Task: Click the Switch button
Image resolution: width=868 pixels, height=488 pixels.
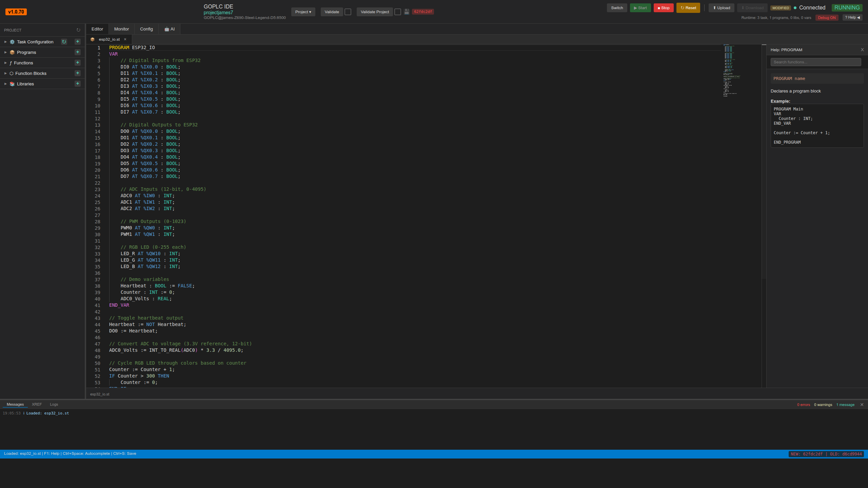Action: point(617,8)
